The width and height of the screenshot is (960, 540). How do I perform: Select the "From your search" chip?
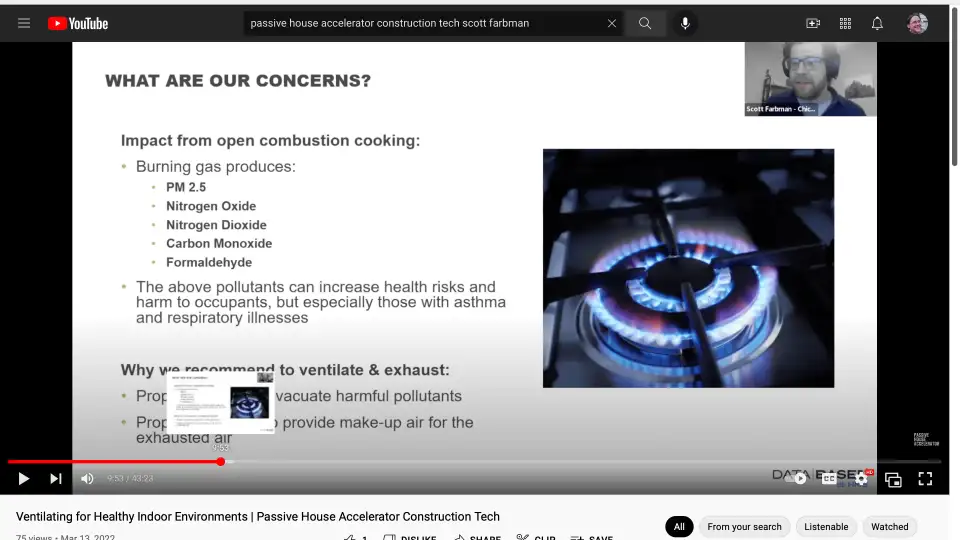[x=744, y=527]
